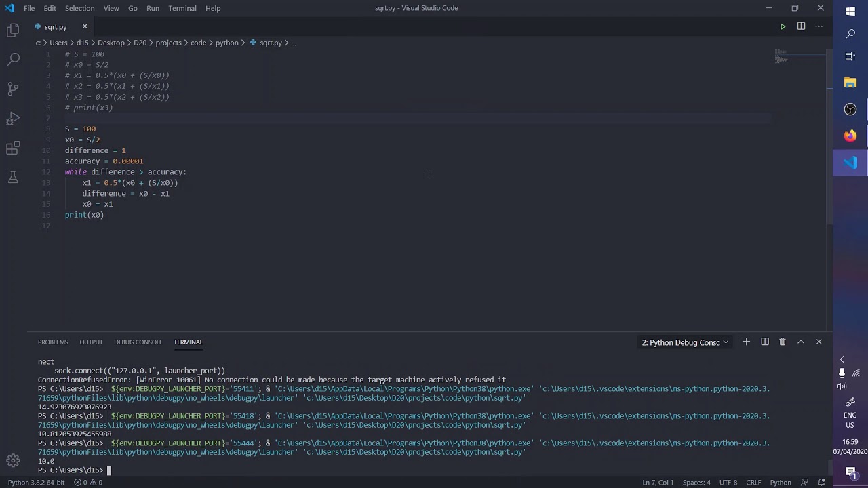Image resolution: width=868 pixels, height=488 pixels.
Task: Open feedback smiley in status bar
Action: pyautogui.click(x=805, y=483)
